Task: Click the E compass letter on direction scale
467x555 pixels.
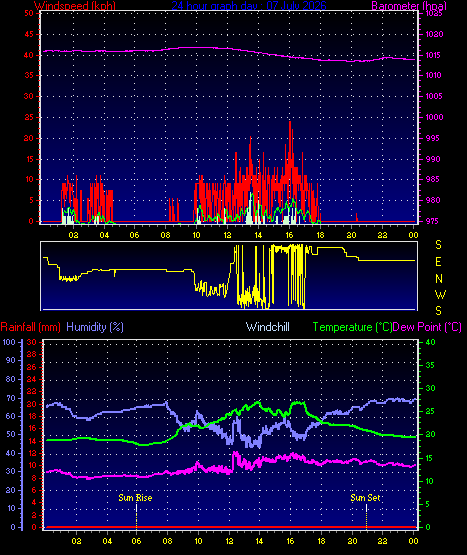Action: [438, 262]
